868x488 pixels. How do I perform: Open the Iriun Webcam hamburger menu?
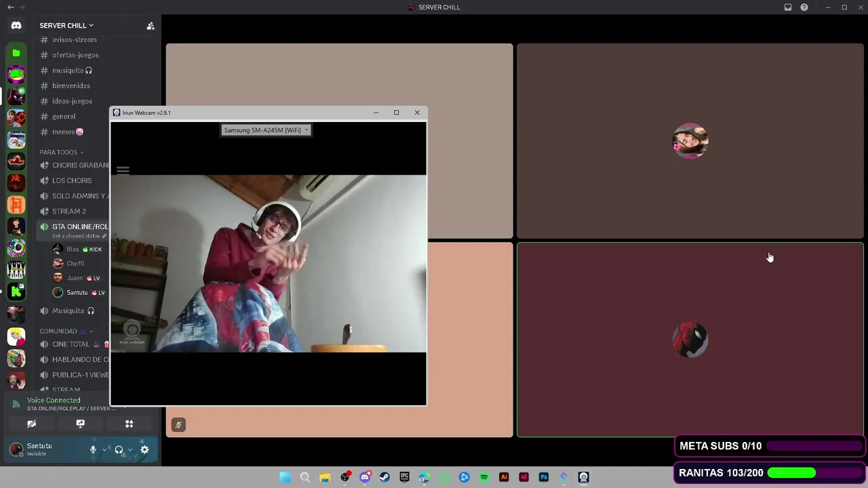click(123, 171)
